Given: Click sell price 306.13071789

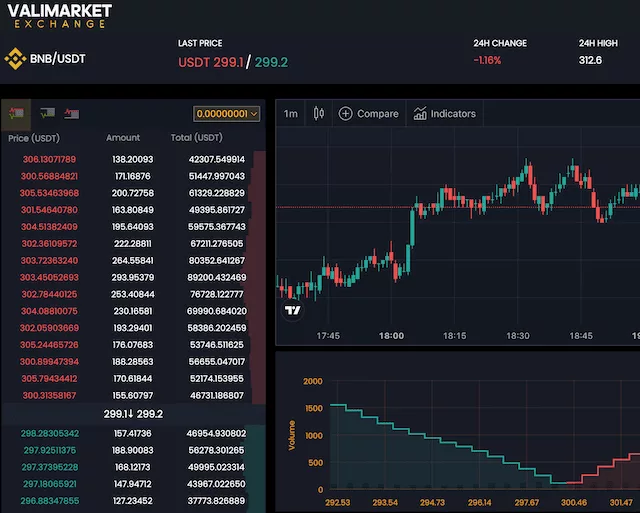Looking at the screenshot, I should click(49, 160).
